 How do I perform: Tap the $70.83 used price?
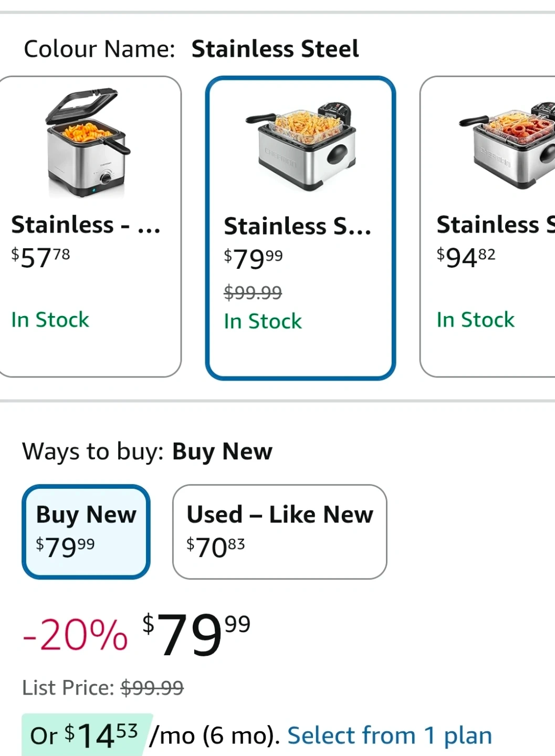click(216, 547)
